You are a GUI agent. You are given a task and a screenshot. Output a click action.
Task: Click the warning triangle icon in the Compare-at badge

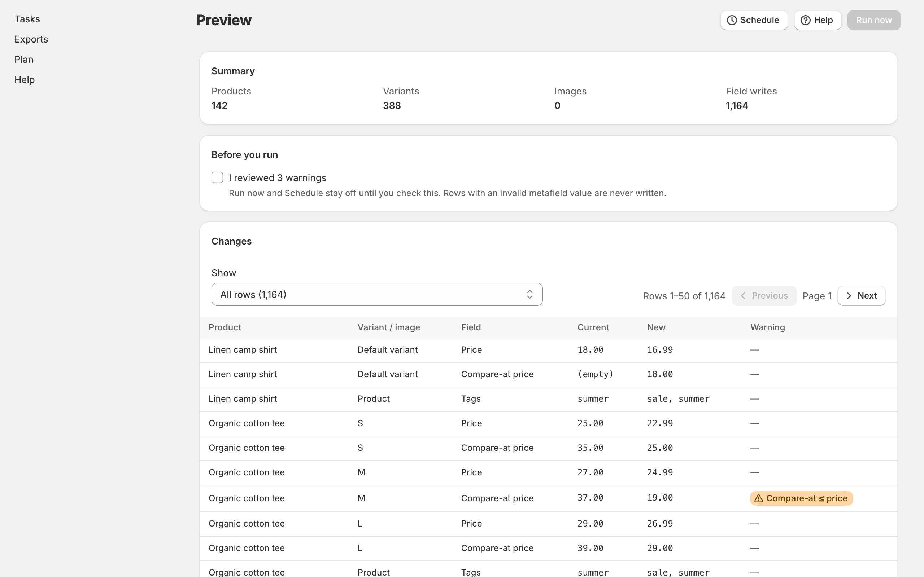pyautogui.click(x=759, y=498)
